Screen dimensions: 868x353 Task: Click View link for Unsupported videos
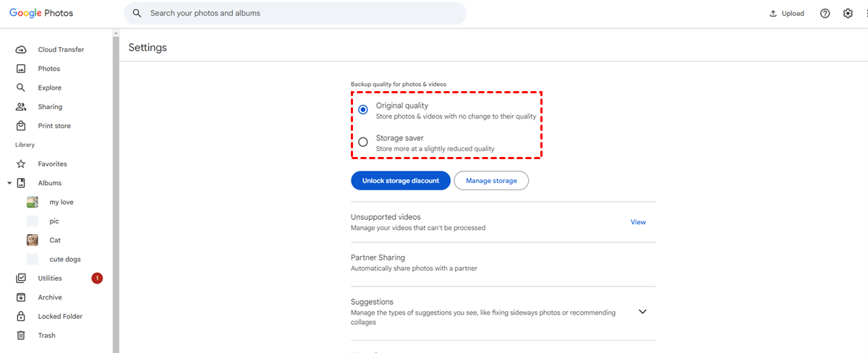pos(638,222)
